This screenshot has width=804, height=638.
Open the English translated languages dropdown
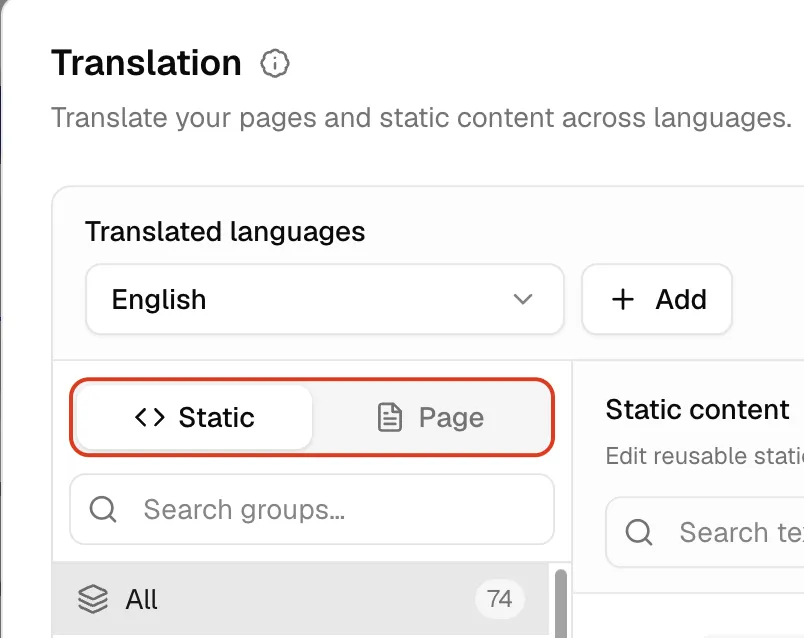[x=325, y=299]
